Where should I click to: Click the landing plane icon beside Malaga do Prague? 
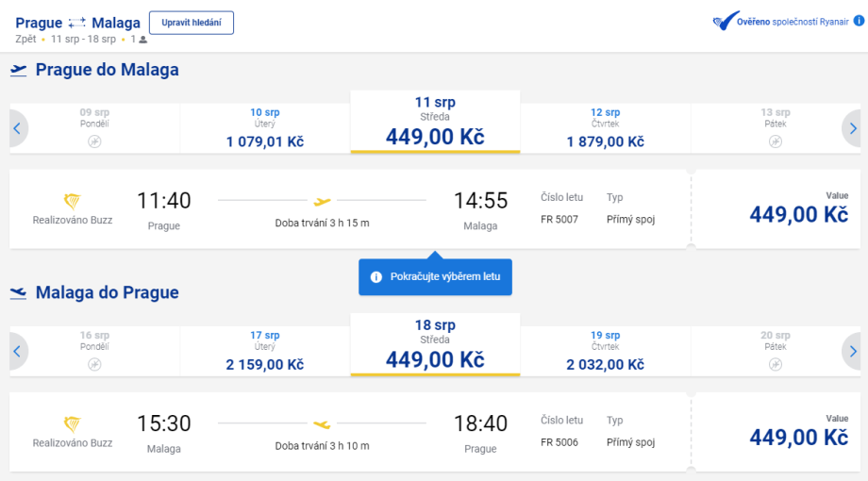point(19,292)
